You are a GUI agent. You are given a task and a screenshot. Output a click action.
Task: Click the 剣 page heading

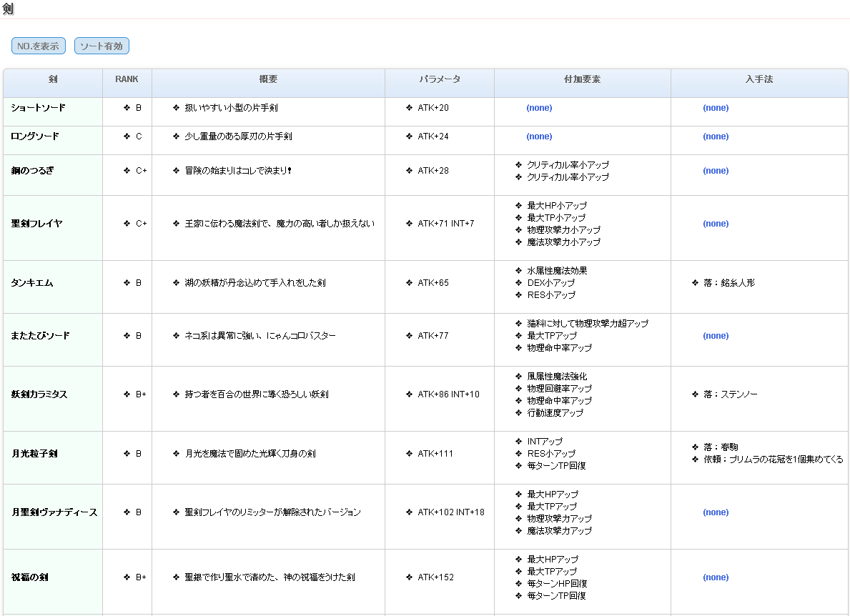[x=8, y=9]
